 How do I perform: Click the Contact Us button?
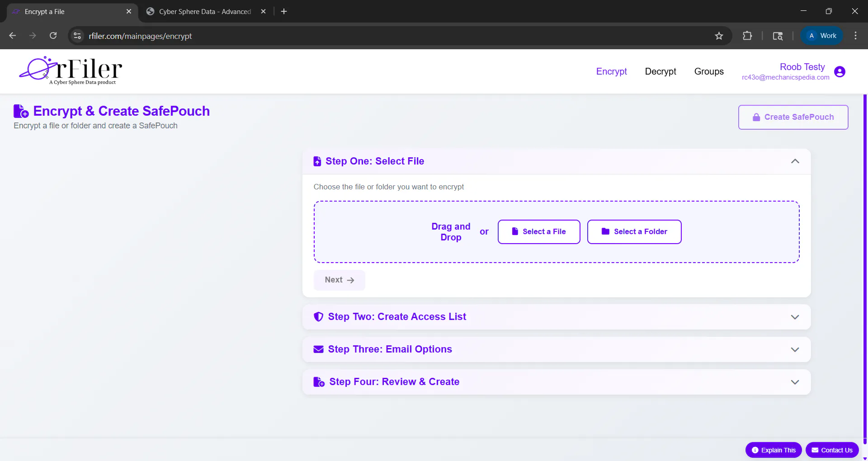pyautogui.click(x=832, y=450)
